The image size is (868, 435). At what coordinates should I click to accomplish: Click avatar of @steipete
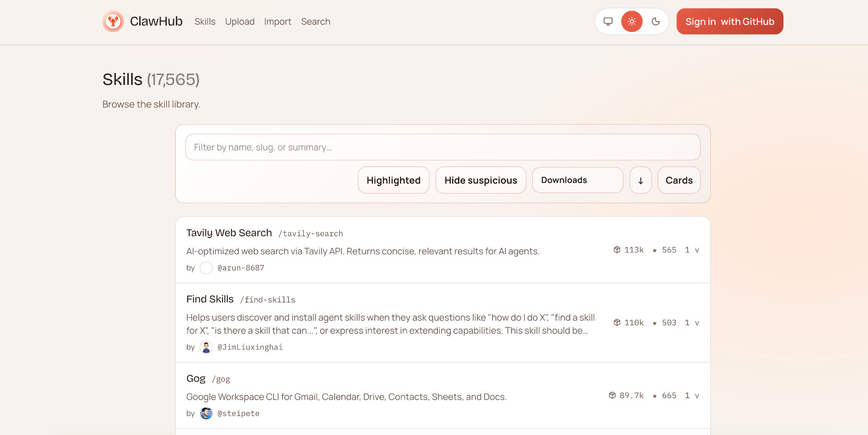[206, 413]
